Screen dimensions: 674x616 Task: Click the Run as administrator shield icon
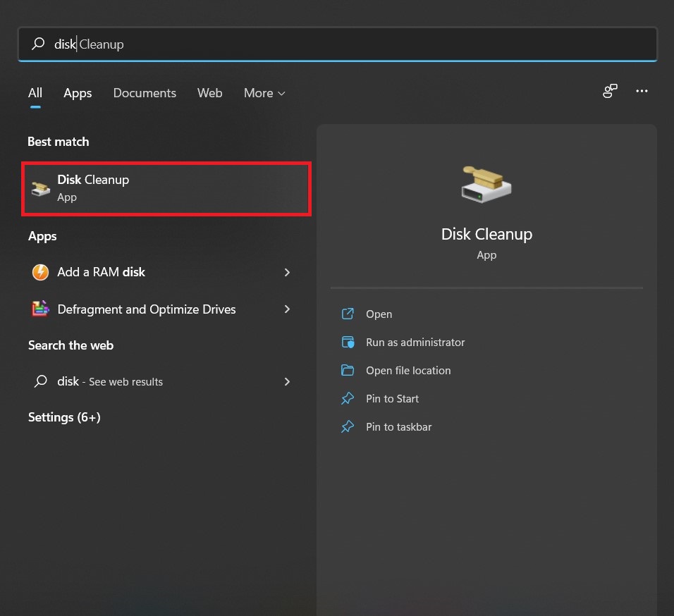(x=347, y=342)
